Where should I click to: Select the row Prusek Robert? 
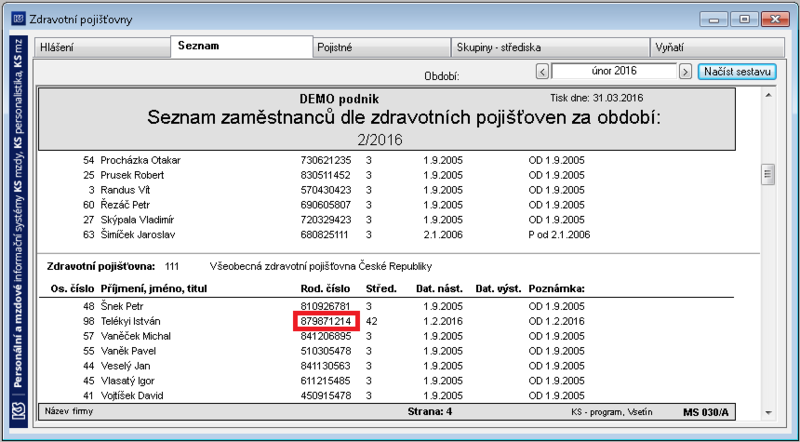point(386,175)
